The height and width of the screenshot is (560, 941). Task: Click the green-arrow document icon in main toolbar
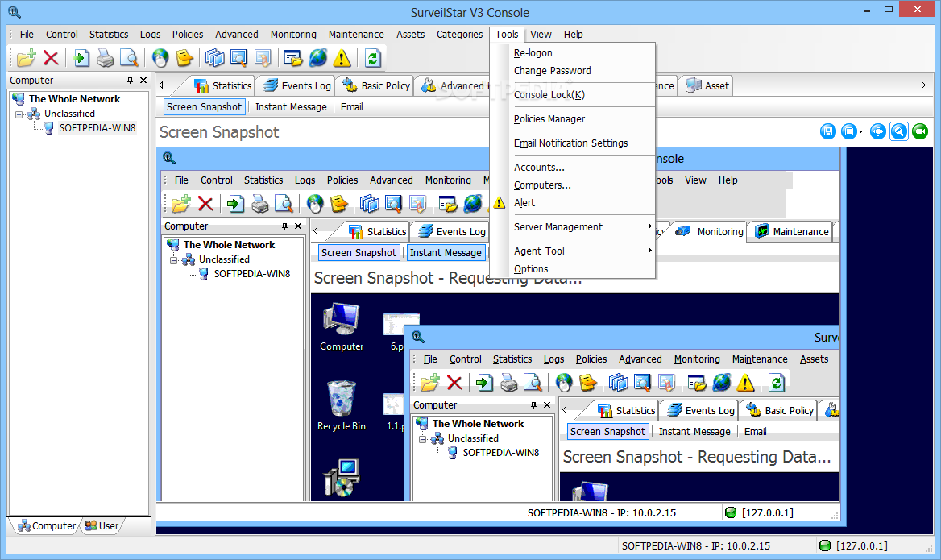tap(81, 58)
